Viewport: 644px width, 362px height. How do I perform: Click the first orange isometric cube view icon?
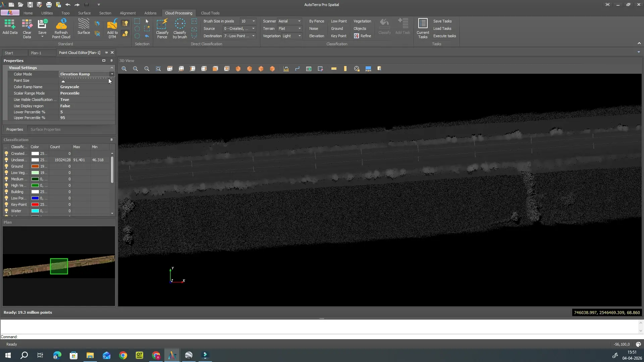238,69
